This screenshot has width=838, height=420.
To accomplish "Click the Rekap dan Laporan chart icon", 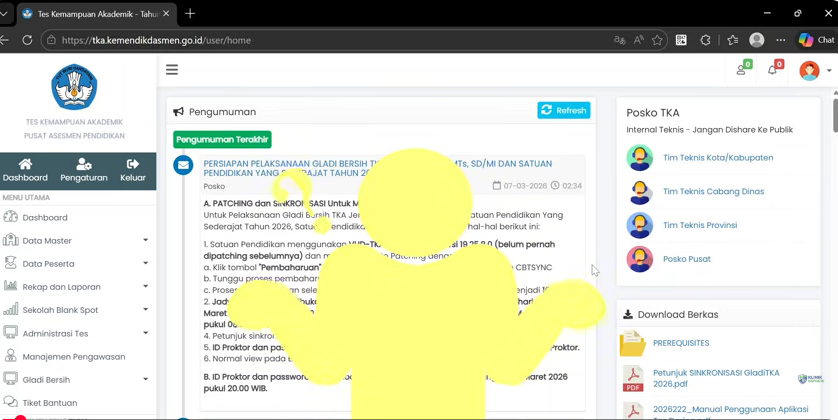I will tap(11, 285).
